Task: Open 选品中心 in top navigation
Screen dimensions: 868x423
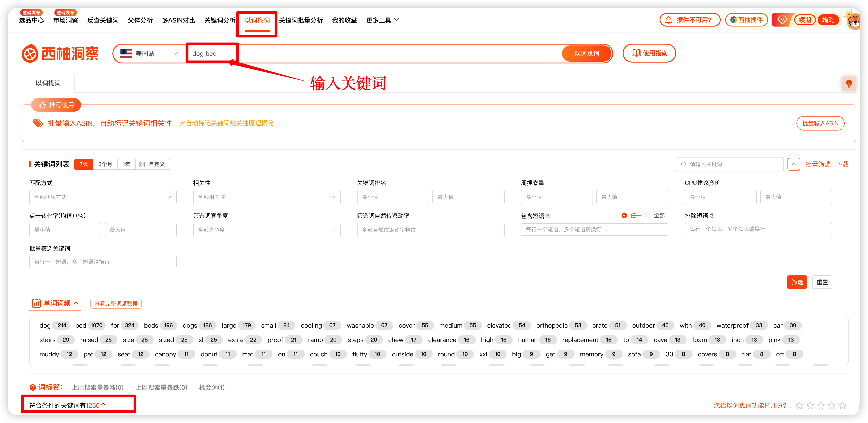Action: click(31, 20)
